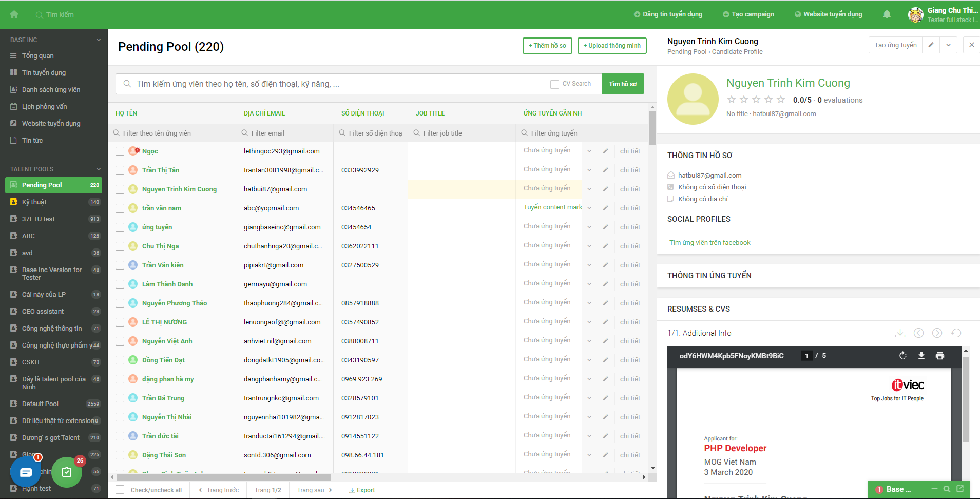Open Giang Chu Thi user avatar
The image size is (980, 499).
coord(915,15)
